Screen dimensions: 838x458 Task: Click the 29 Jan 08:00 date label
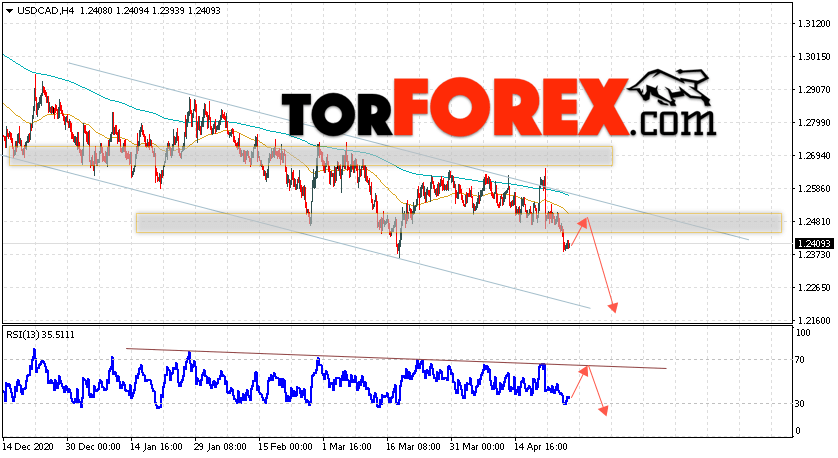pyautogui.click(x=220, y=447)
